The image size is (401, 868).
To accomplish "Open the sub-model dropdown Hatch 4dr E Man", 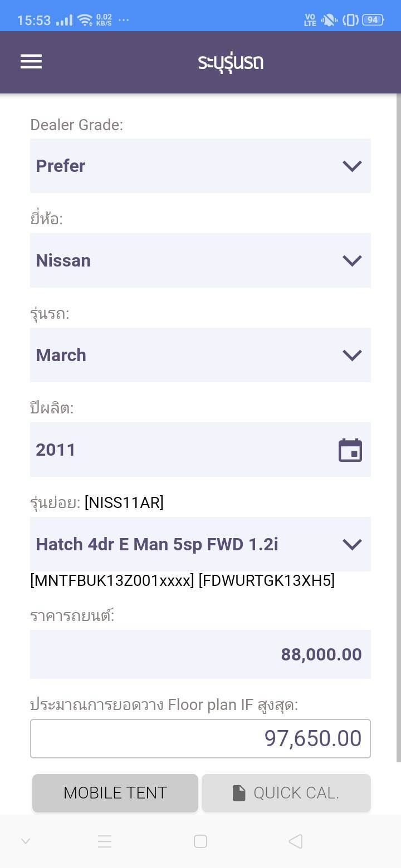I will pyautogui.click(x=200, y=544).
